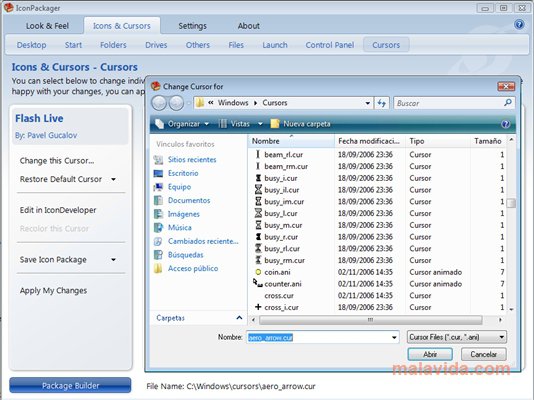Select the busy_i.cur hourglass icon
This screenshot has width=534, height=400.
[258, 178]
